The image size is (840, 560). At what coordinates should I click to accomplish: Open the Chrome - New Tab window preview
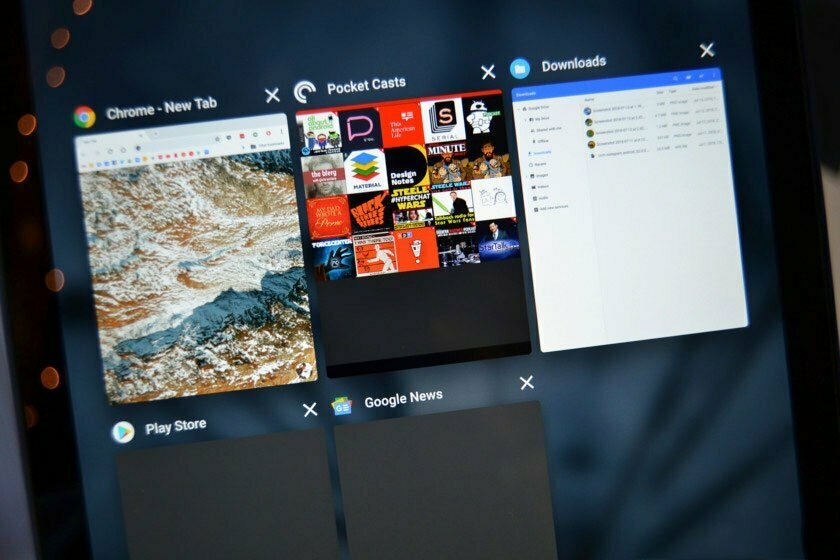tap(196, 257)
